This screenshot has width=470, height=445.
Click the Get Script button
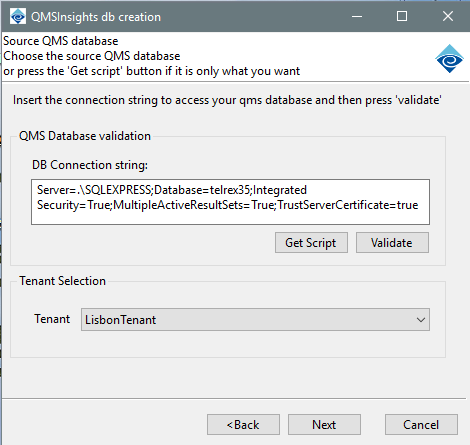(311, 243)
